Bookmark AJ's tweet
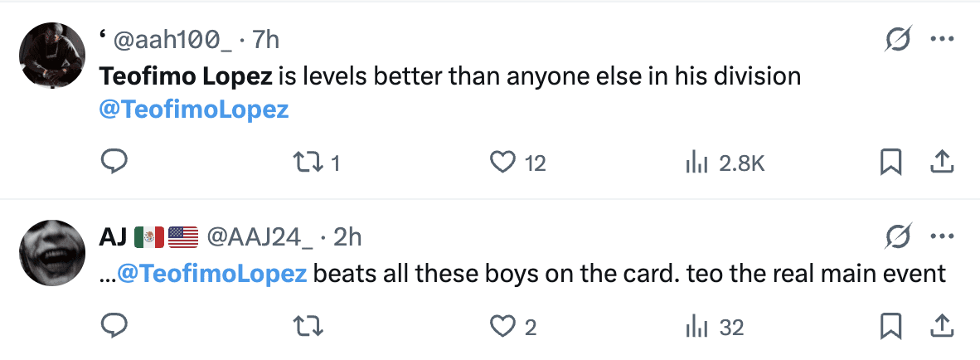This screenshot has height=360, width=980. [x=890, y=327]
